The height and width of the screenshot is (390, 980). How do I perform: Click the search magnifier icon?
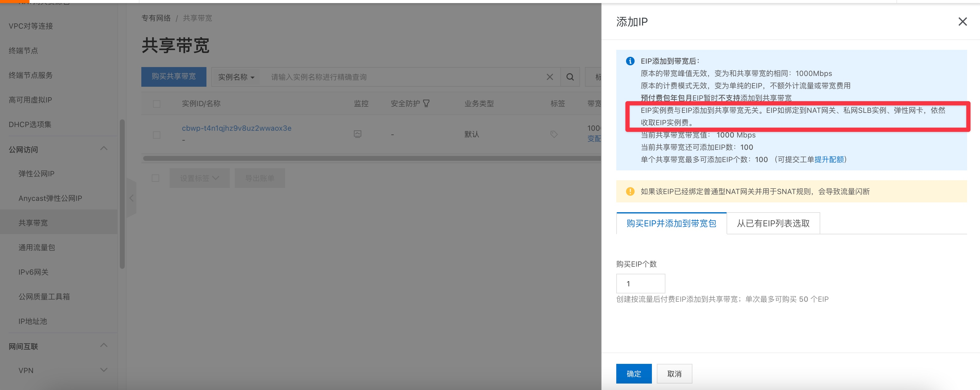coord(570,77)
